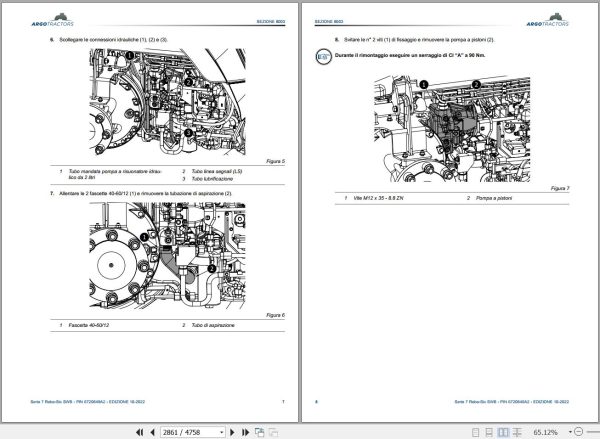Click the legend entry 'Tubo lubrificazione'

click(x=212, y=179)
